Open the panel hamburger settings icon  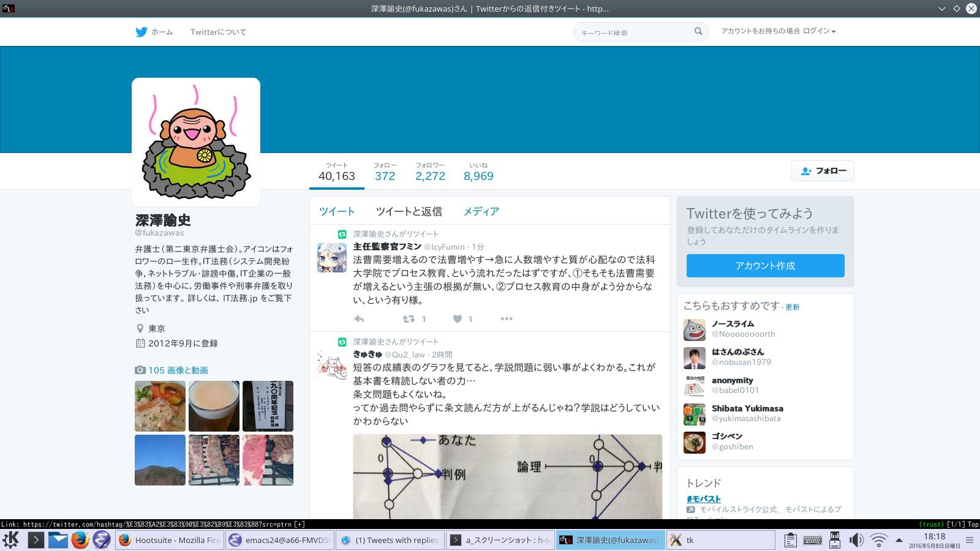970,540
